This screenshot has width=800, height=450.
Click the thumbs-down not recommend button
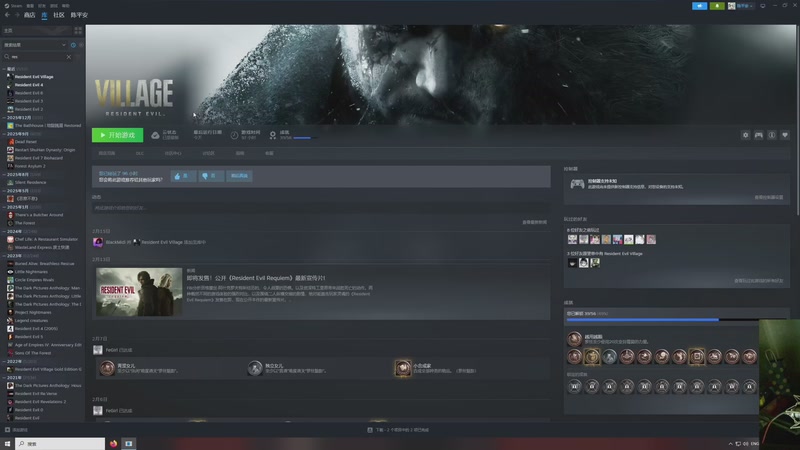pyautogui.click(x=210, y=176)
